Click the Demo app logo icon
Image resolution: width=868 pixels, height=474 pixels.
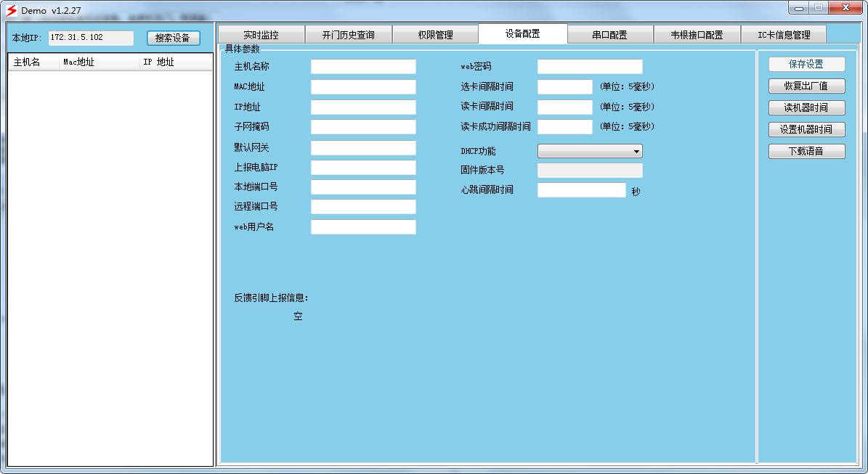tap(11, 10)
